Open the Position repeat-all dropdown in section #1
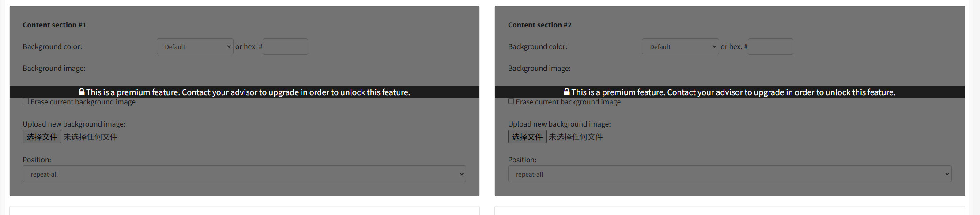980x215 pixels. tap(244, 174)
